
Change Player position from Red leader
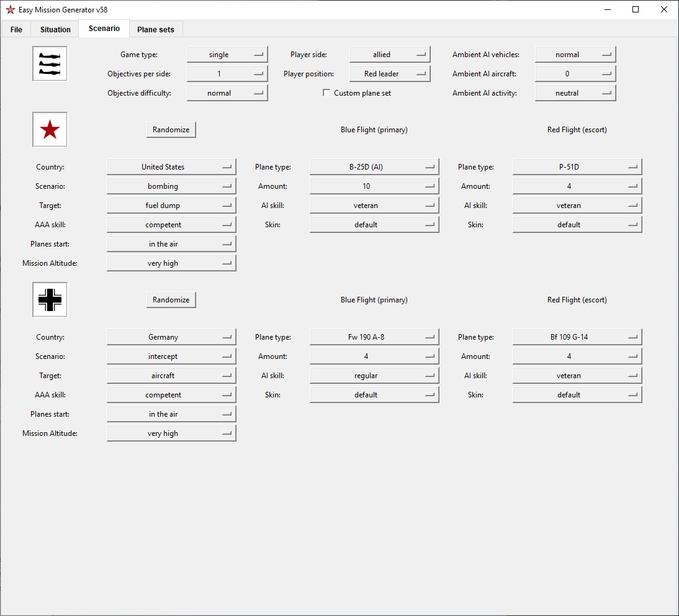point(390,74)
